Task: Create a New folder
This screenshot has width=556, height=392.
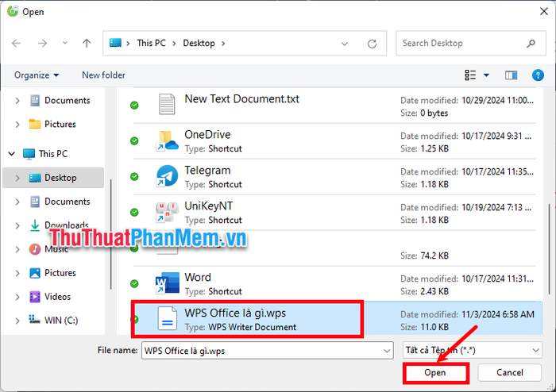Action: [x=103, y=75]
